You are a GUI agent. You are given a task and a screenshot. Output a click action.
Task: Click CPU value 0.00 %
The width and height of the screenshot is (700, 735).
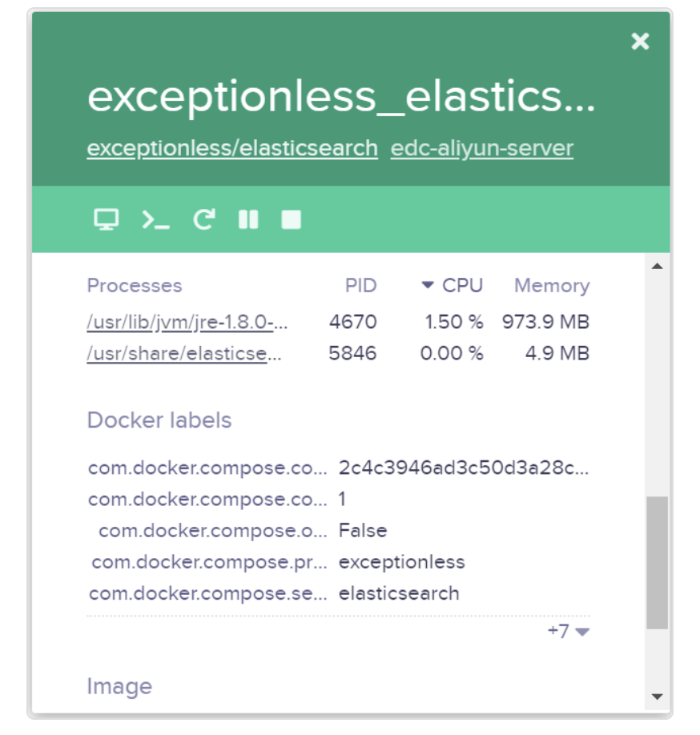coord(452,353)
